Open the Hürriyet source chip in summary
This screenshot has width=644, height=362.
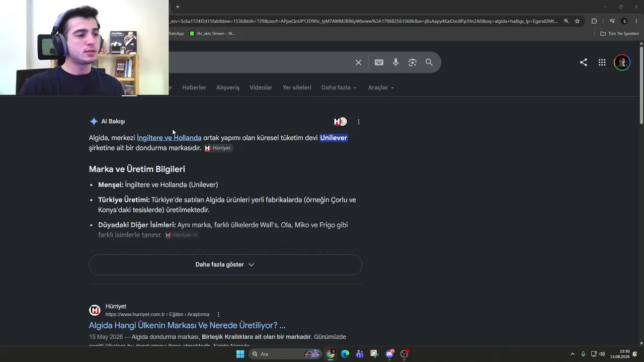[x=218, y=148]
